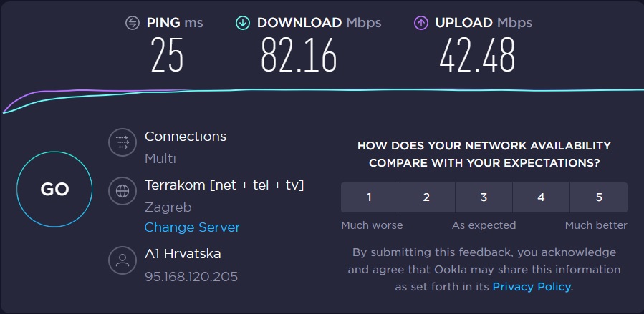
Task: Select rating 5 Much better
Action: (x=599, y=197)
